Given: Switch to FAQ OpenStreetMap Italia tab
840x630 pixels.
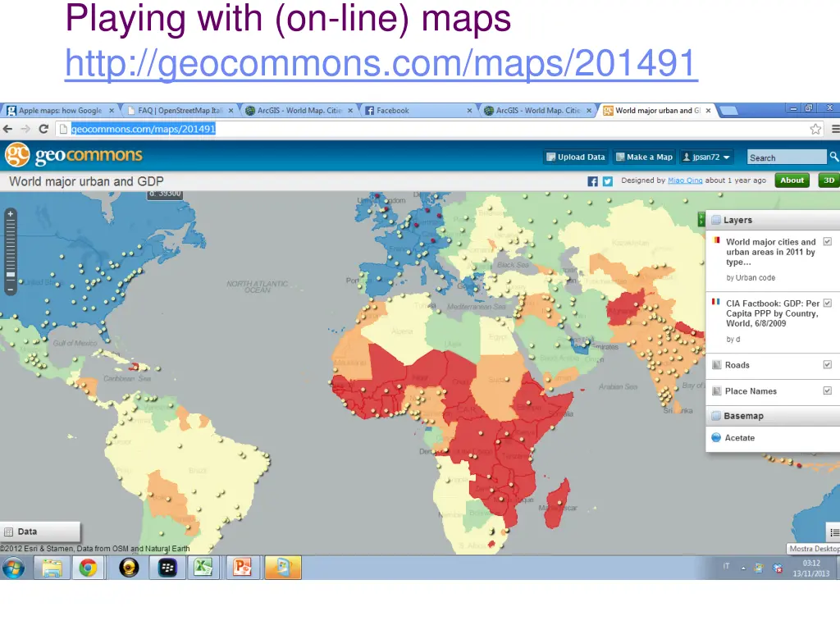Looking at the screenshot, I should click(x=180, y=111).
